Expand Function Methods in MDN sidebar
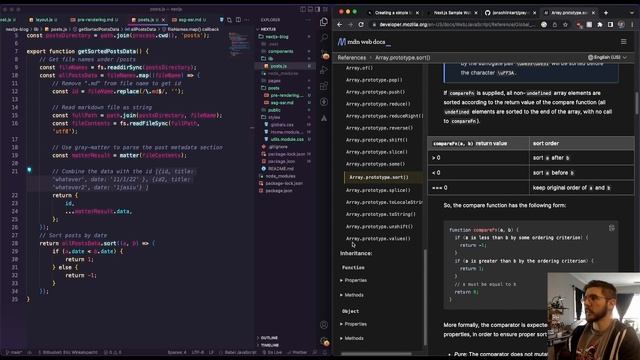The image size is (640, 360). 351,295
